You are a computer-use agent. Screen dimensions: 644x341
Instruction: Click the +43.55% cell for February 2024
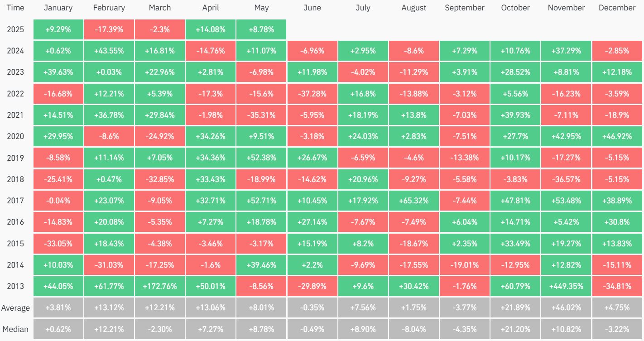point(109,51)
